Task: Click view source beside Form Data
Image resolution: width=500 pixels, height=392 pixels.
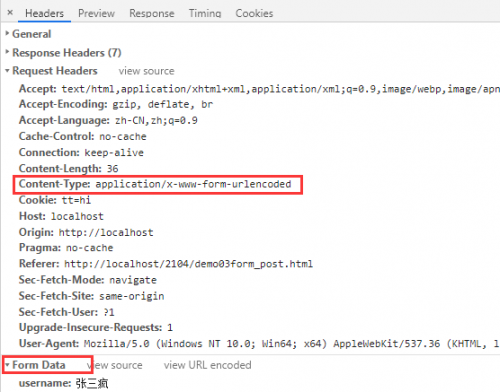Action: click(x=115, y=365)
